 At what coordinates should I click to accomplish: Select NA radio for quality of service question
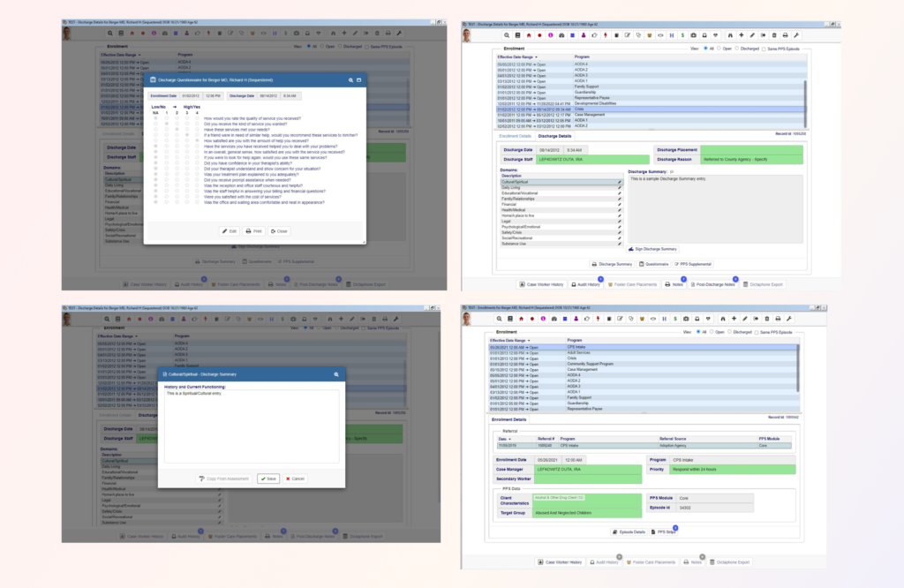(156, 118)
